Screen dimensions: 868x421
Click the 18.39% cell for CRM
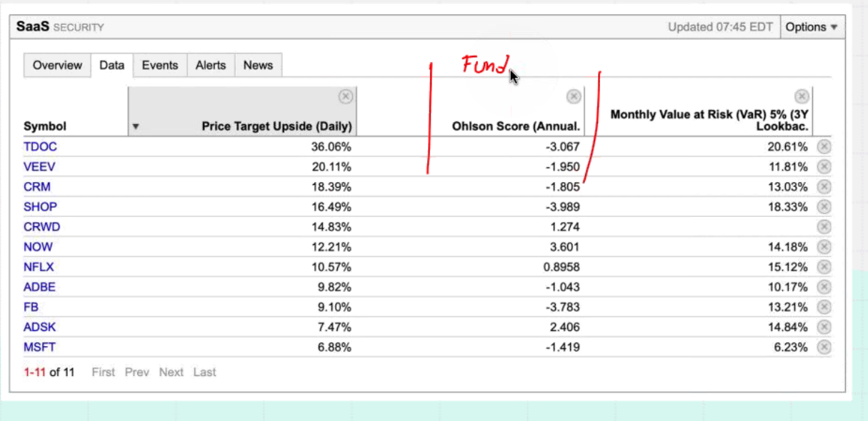pyautogui.click(x=333, y=186)
